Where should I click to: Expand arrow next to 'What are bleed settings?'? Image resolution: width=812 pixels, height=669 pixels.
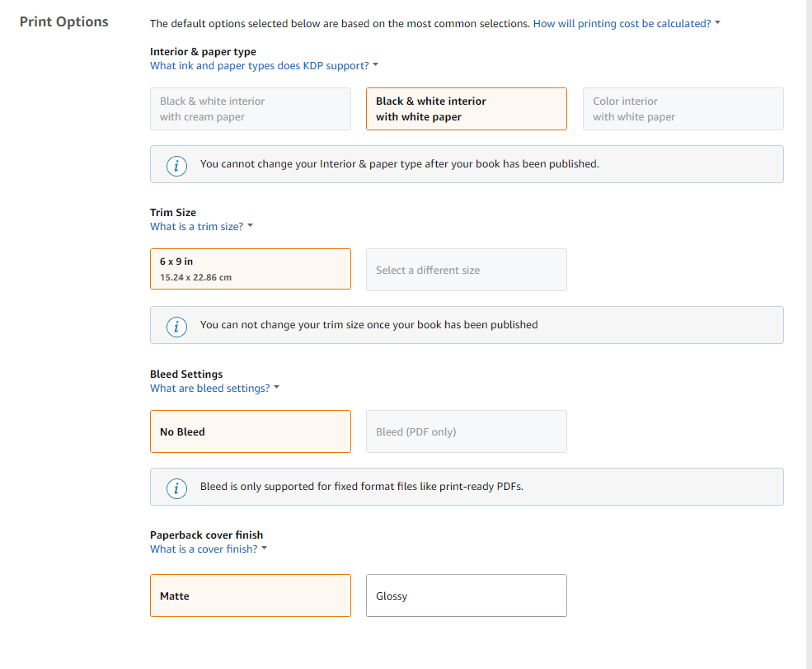276,388
